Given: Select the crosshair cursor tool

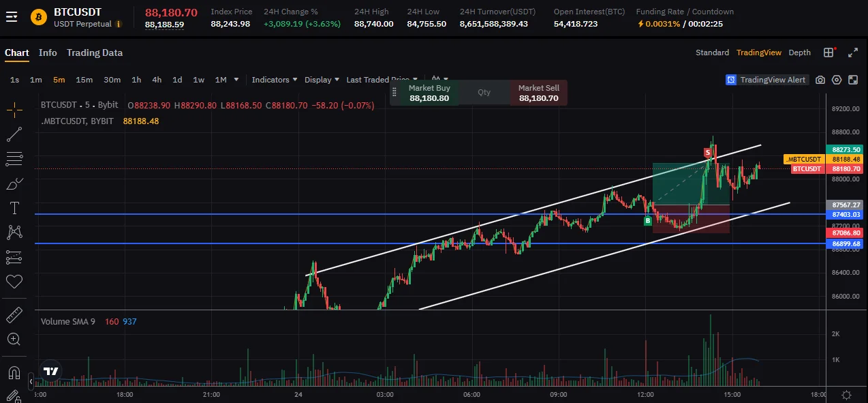Looking at the screenshot, I should (x=14, y=109).
